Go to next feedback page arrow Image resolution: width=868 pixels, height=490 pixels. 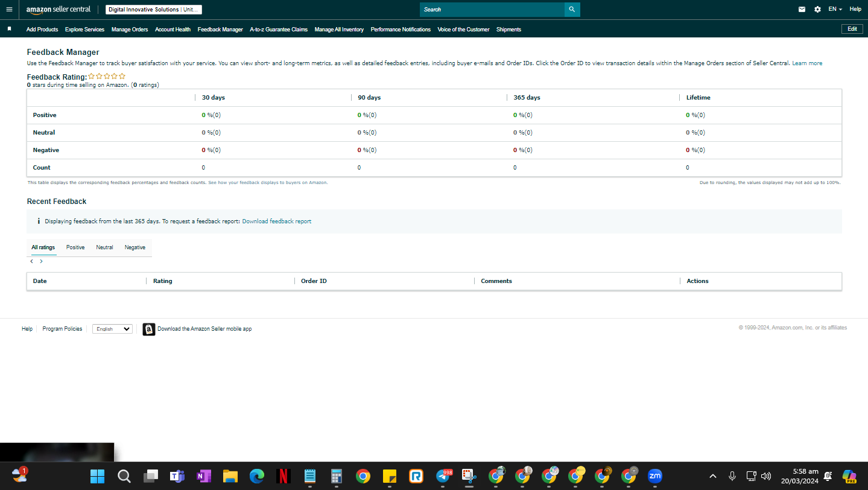click(41, 261)
